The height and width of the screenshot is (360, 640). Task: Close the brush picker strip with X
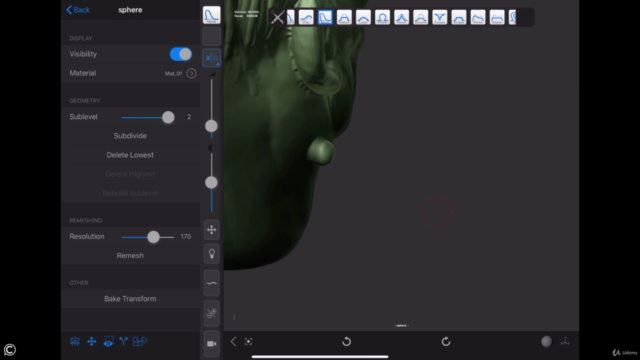coord(278,18)
